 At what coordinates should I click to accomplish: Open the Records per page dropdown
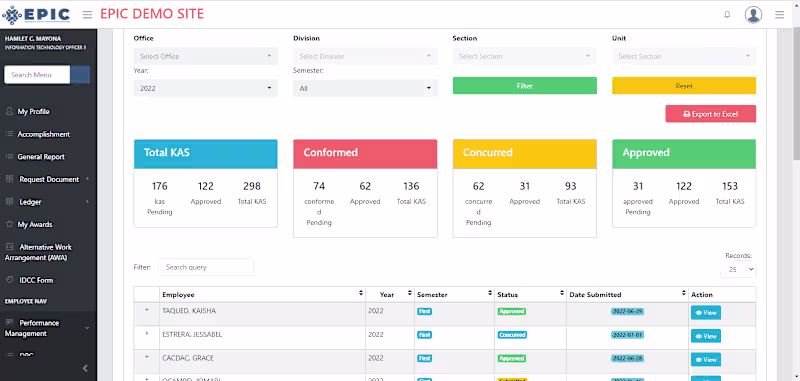pos(738,269)
